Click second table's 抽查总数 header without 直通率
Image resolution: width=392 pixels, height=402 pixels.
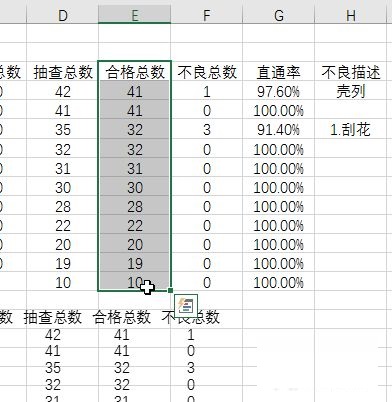53,317
